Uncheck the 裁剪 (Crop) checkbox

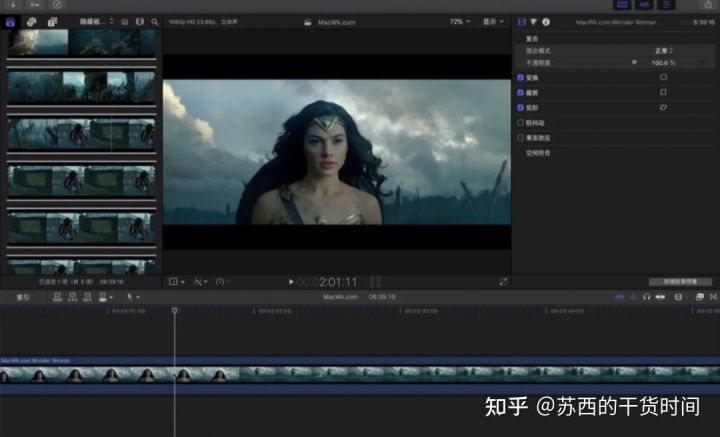[520, 92]
